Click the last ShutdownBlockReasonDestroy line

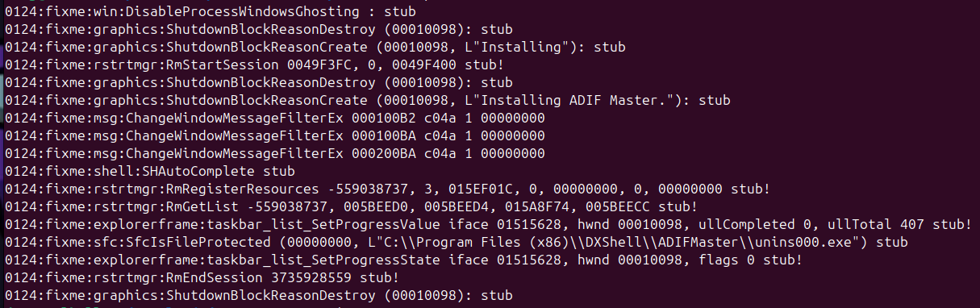[x=258, y=294]
